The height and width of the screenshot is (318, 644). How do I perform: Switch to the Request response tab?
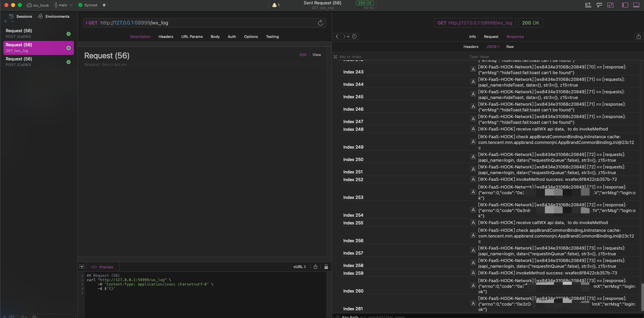(491, 37)
